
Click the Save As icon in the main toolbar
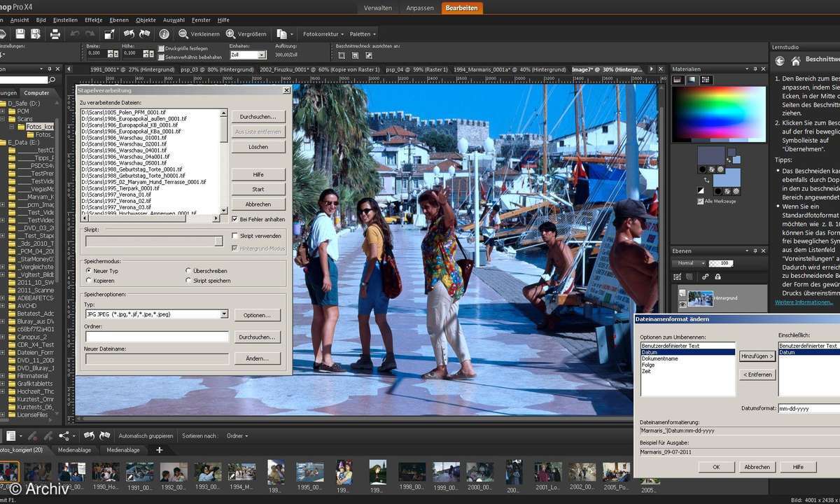pyautogui.click(x=36, y=34)
